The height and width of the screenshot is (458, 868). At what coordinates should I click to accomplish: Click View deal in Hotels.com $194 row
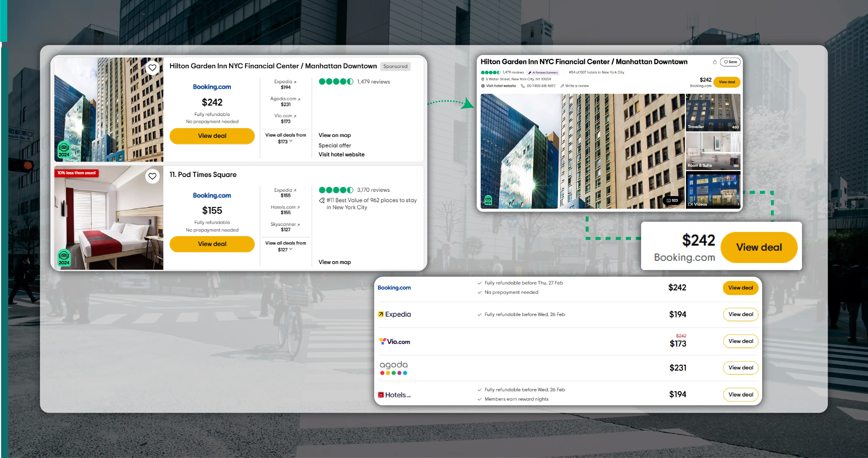[740, 395]
